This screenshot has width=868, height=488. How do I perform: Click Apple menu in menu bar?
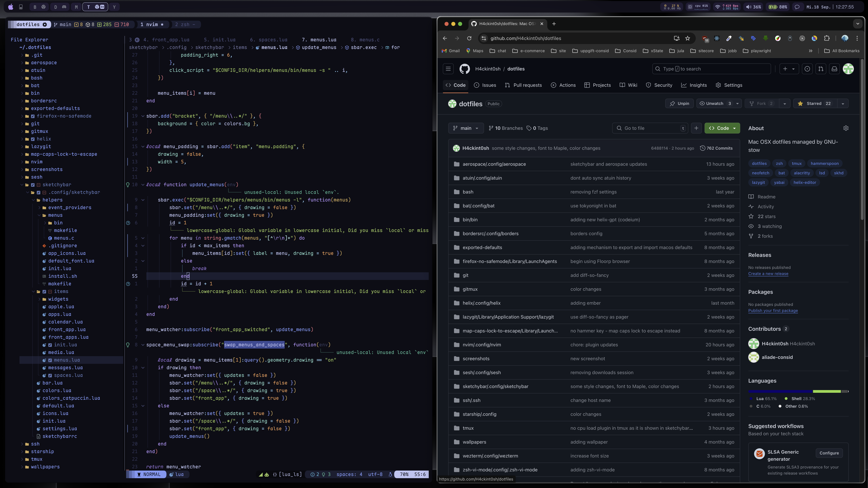tap(11, 7)
